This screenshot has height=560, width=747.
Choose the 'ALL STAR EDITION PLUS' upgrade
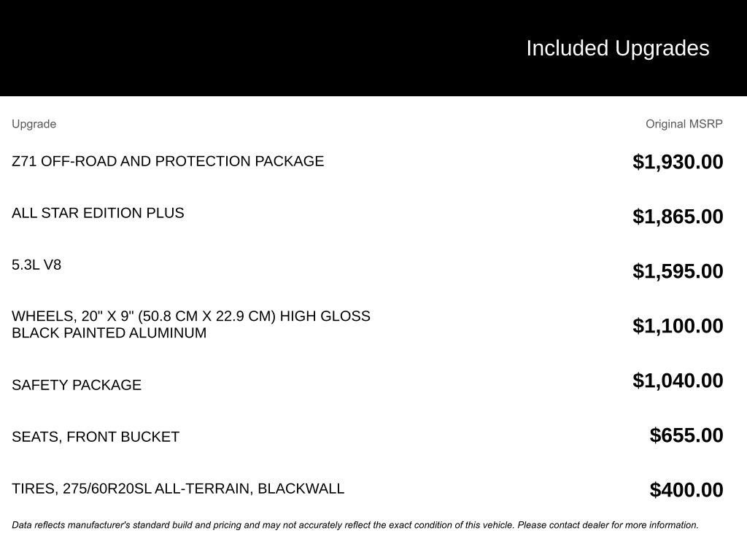point(98,213)
